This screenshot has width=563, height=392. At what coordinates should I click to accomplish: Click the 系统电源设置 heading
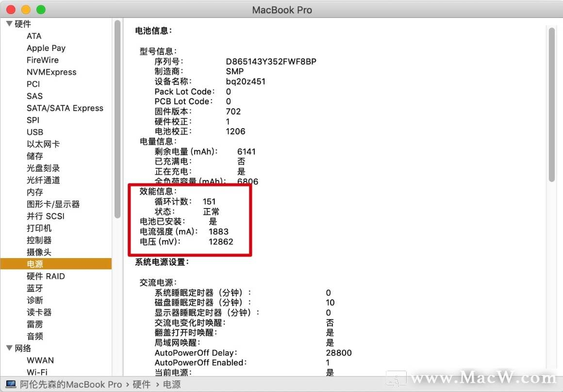pyautogui.click(x=162, y=262)
